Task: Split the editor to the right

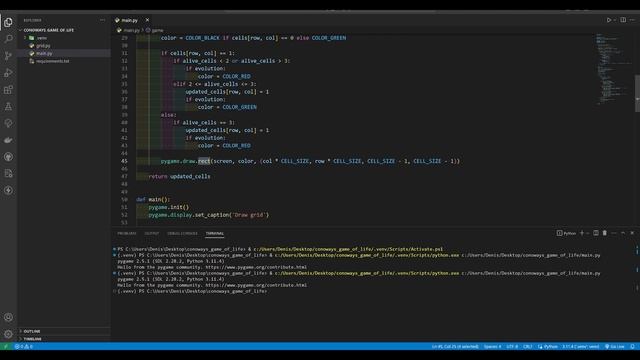Action: 623,20
